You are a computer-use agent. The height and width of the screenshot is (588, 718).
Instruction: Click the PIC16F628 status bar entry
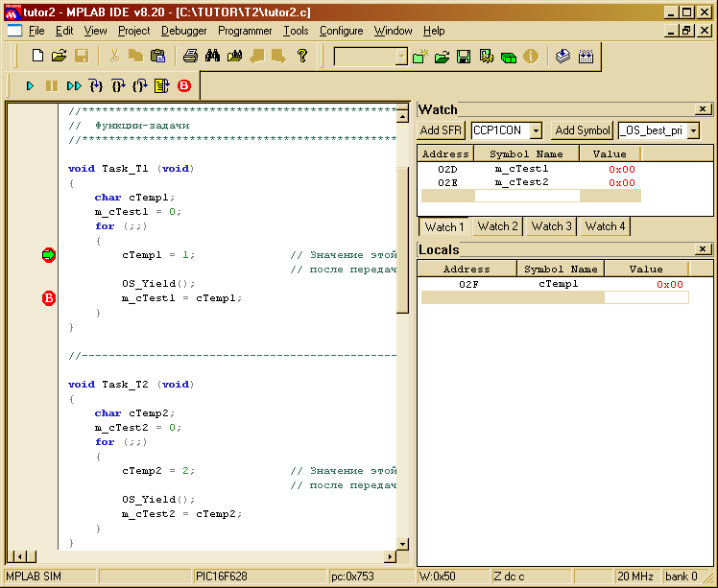(x=259, y=576)
